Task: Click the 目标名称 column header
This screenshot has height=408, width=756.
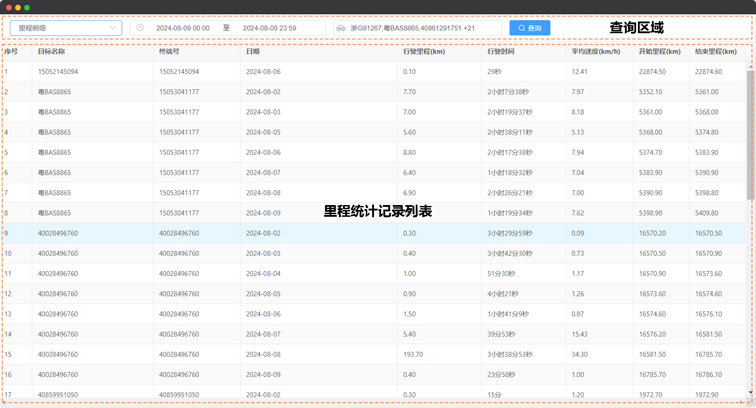Action: pos(52,51)
